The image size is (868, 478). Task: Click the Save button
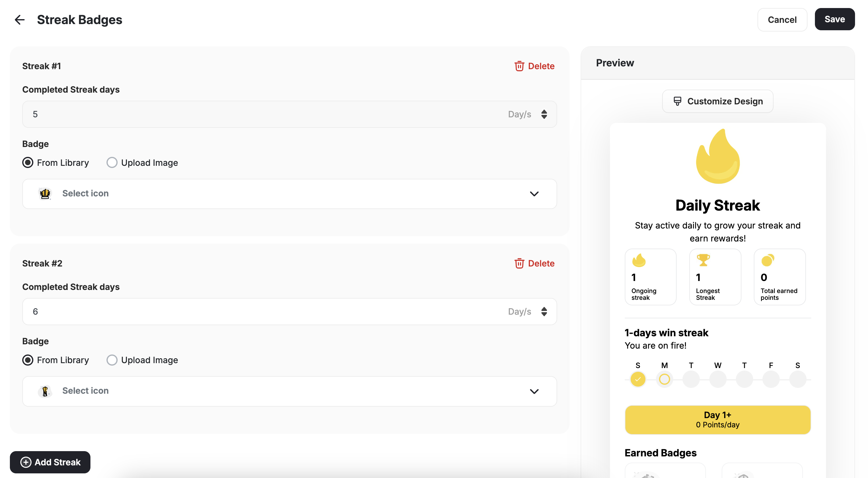coord(834,19)
